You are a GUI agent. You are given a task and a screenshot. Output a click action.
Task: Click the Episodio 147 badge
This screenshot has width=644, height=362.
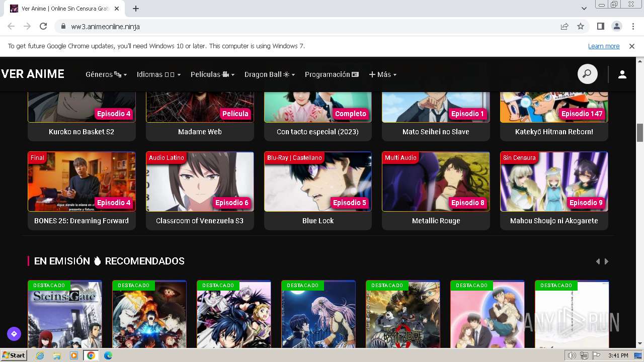(582, 114)
